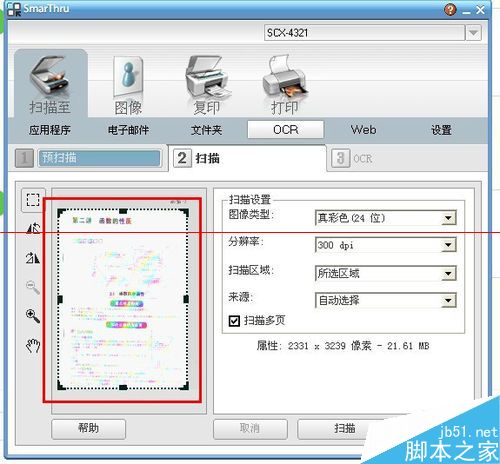500x464 pixels.
Task: Expand the 扫描区域 scan area dropdown
Action: pyautogui.click(x=448, y=274)
